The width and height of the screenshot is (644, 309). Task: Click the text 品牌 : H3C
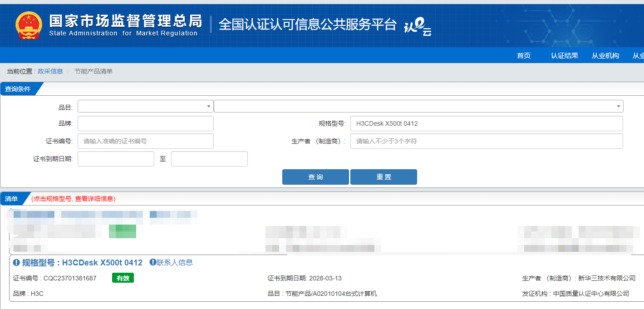click(x=28, y=294)
